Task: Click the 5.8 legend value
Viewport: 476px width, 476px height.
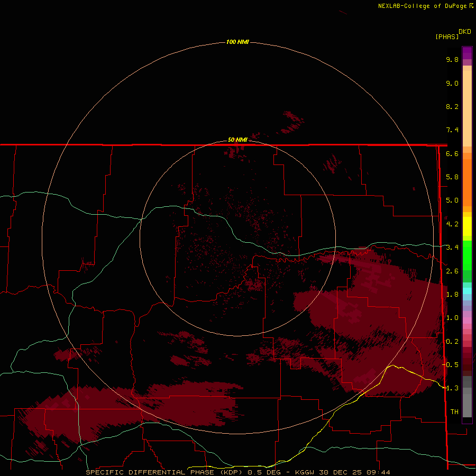Action: 452,177
